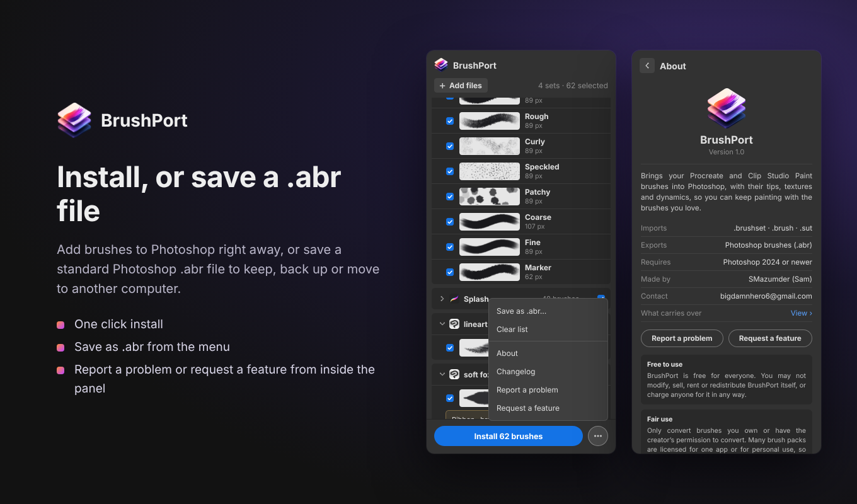This screenshot has height=504, width=857.
Task: Toggle the brush checkbox under the soft fox set
Action: tap(450, 398)
